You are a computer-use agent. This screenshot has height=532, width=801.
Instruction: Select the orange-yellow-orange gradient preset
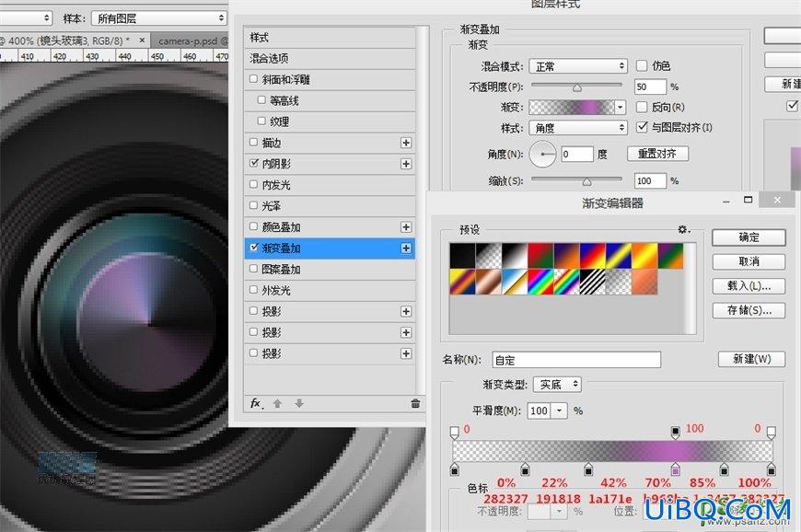[x=644, y=256]
